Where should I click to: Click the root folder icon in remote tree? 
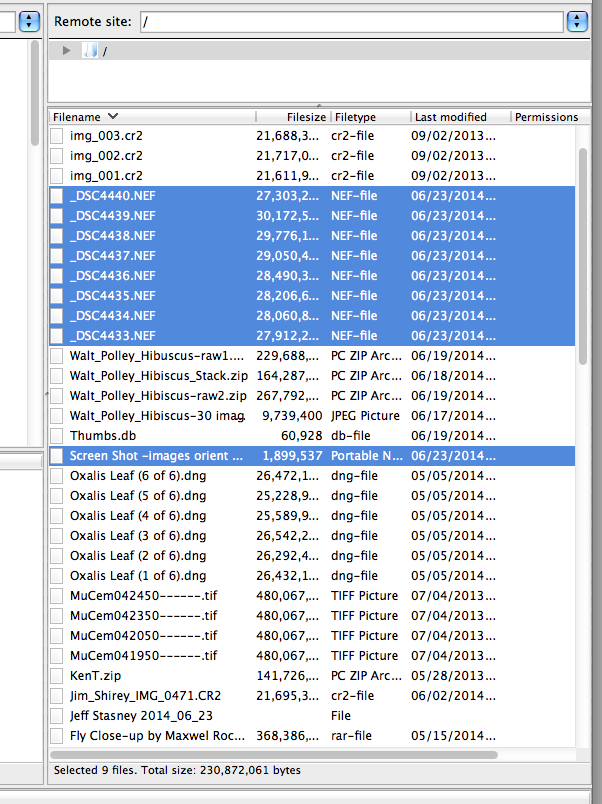[90, 51]
